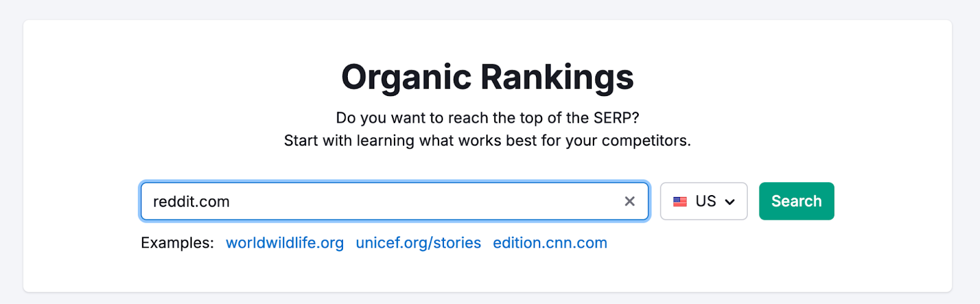
Task: Open the worldwildlife.org example link
Action: [x=285, y=243]
